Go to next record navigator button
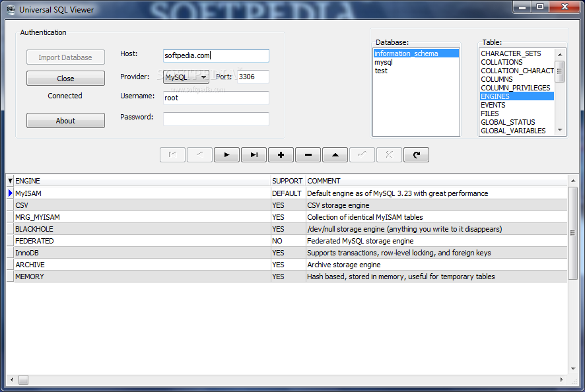585x392 pixels. pos(227,155)
